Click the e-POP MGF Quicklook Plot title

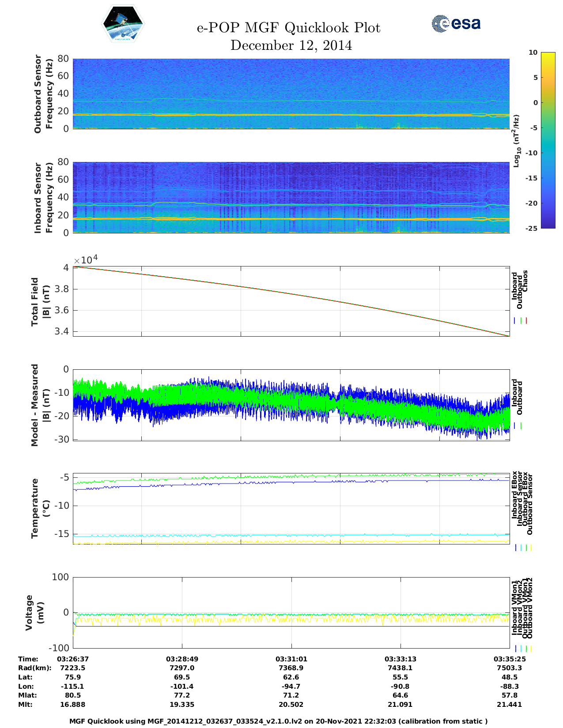click(288, 28)
